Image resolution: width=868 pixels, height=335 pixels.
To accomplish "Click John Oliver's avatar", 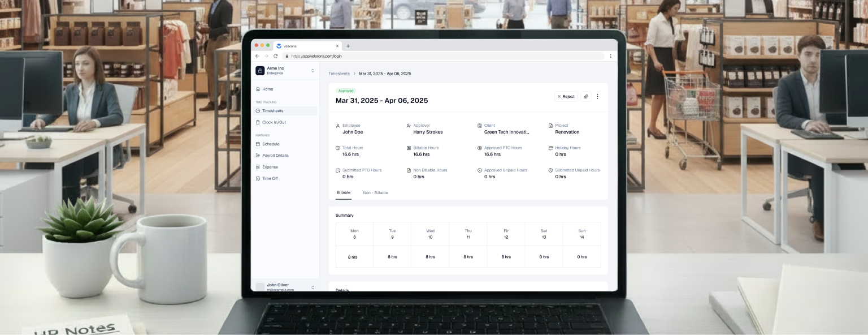I will pos(260,287).
